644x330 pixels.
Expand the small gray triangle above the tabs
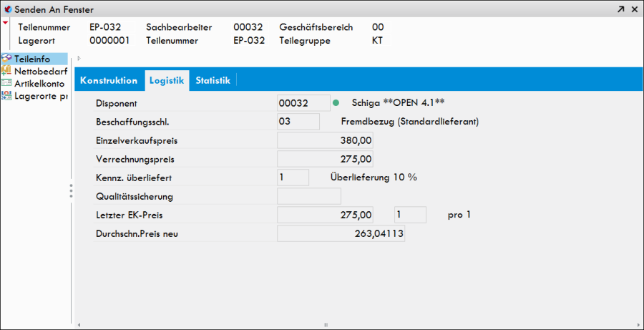click(79, 59)
